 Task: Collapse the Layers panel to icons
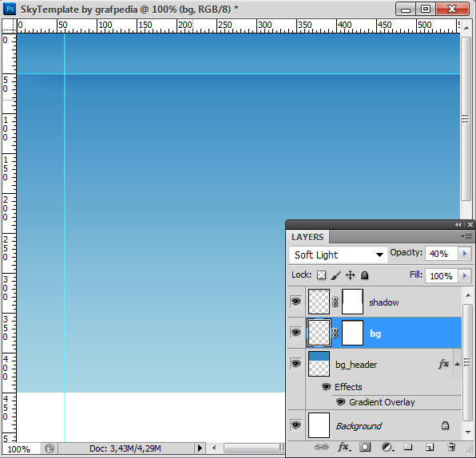tap(458, 225)
